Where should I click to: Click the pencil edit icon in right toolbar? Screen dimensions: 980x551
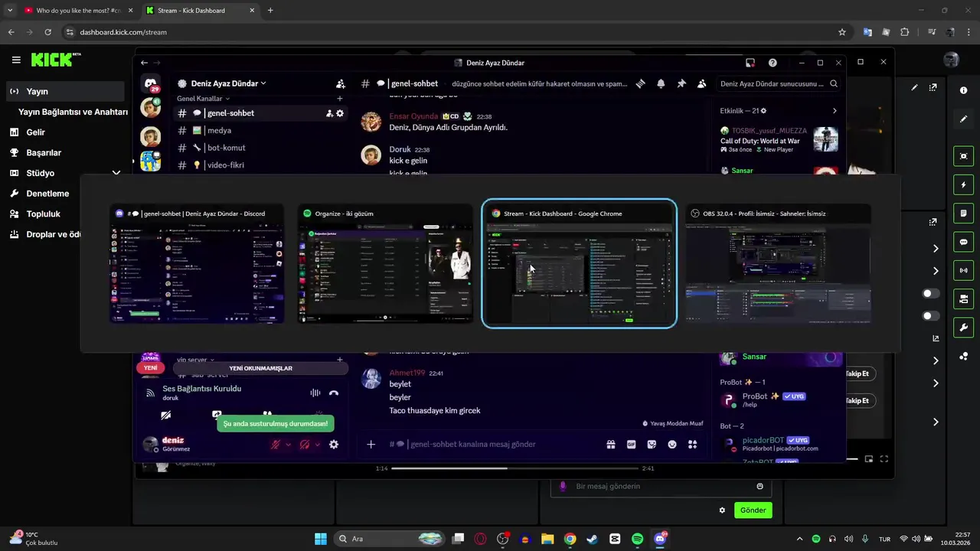[x=963, y=119]
